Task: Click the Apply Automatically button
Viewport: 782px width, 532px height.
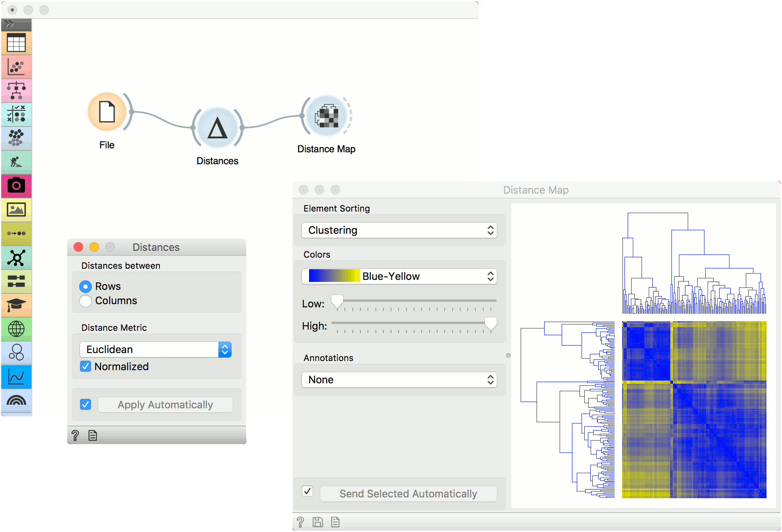Action: point(165,405)
